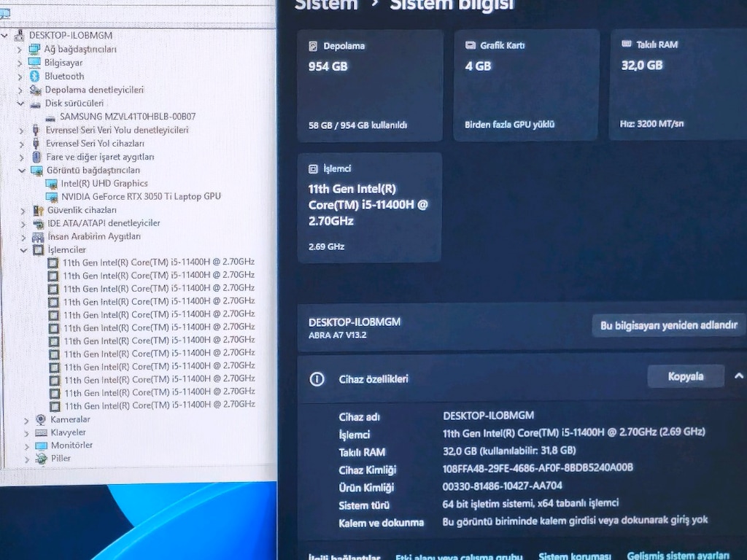Select NVIDIA GeForce RTX 3050 Ti Laptop GPU
Viewport: 747px width, 560px height.
[x=141, y=196]
